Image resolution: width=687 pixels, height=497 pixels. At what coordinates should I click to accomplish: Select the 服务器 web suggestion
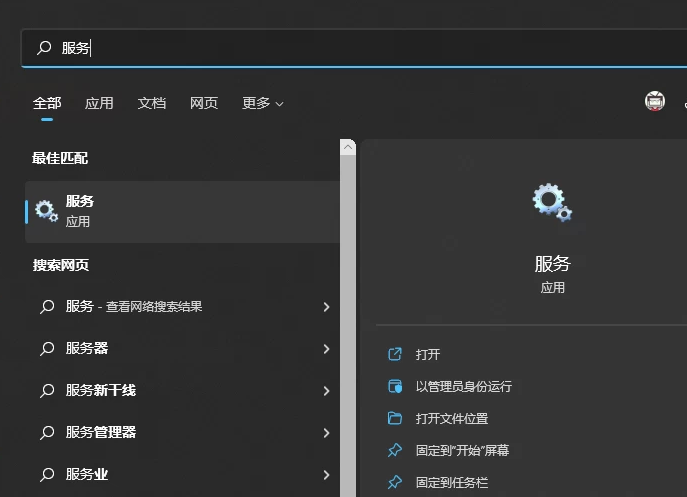pos(182,349)
